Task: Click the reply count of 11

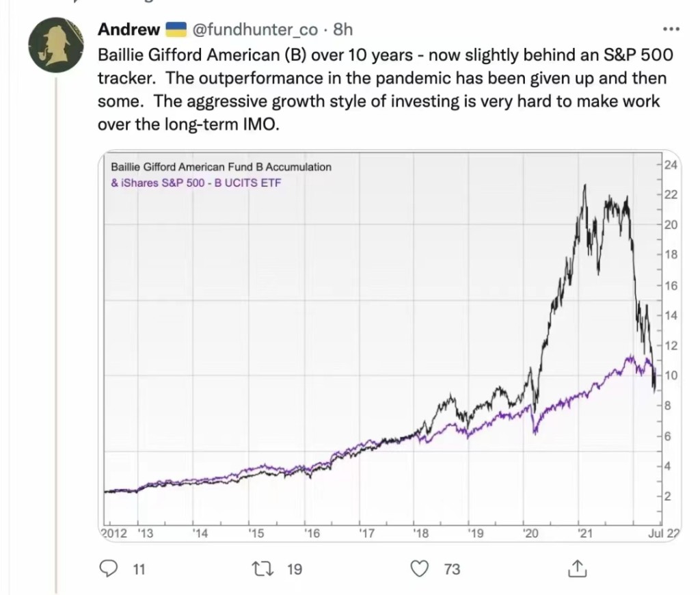Action: [138, 569]
